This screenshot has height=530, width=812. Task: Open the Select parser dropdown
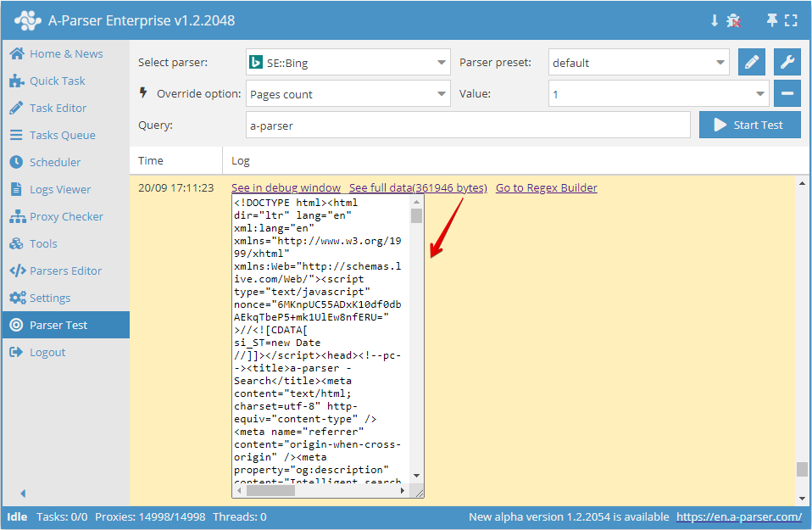348,62
